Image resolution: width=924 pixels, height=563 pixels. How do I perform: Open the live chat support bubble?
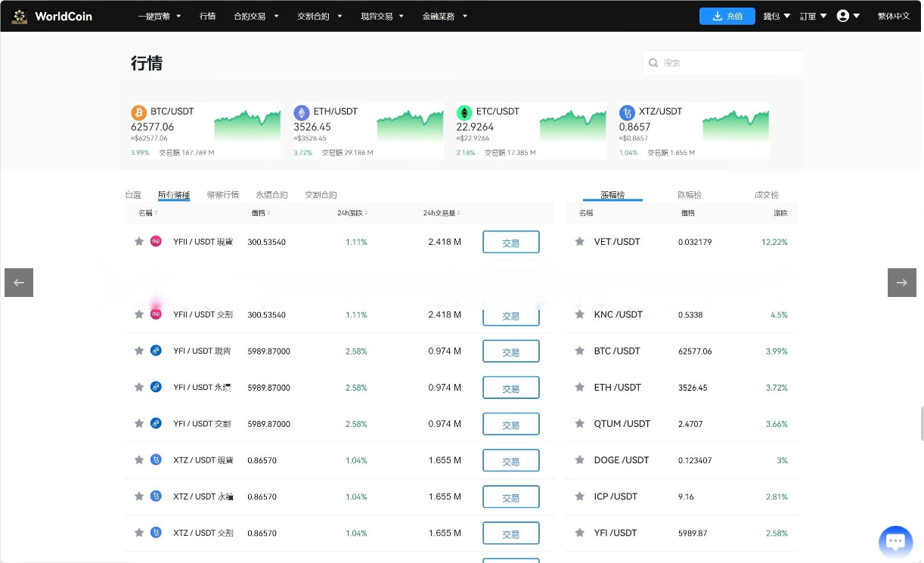pyautogui.click(x=895, y=541)
